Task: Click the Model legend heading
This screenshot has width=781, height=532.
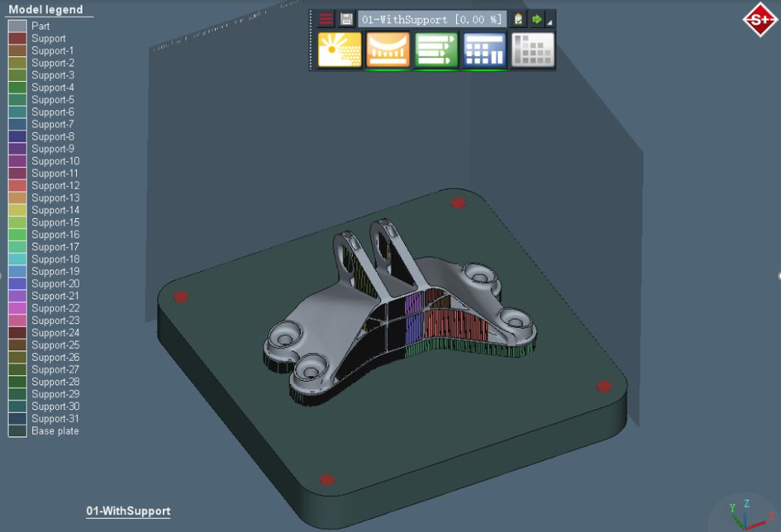Action: tap(45, 9)
